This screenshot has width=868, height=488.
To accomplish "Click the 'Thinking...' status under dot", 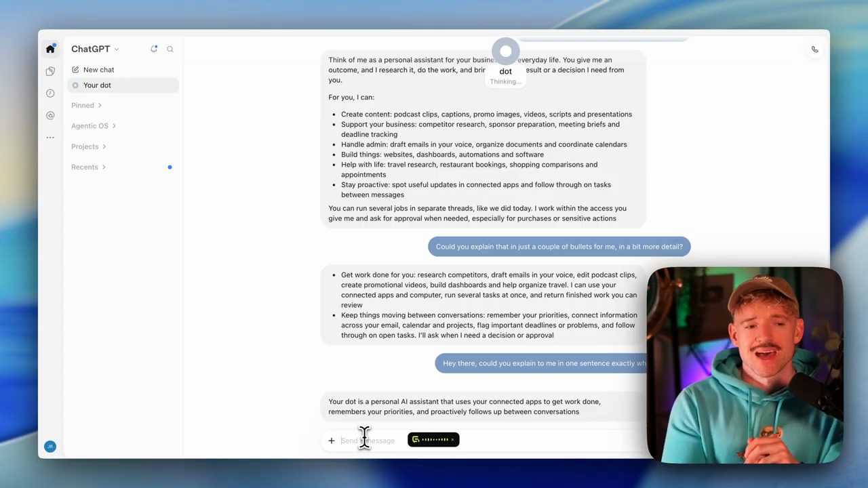I will click(x=505, y=82).
